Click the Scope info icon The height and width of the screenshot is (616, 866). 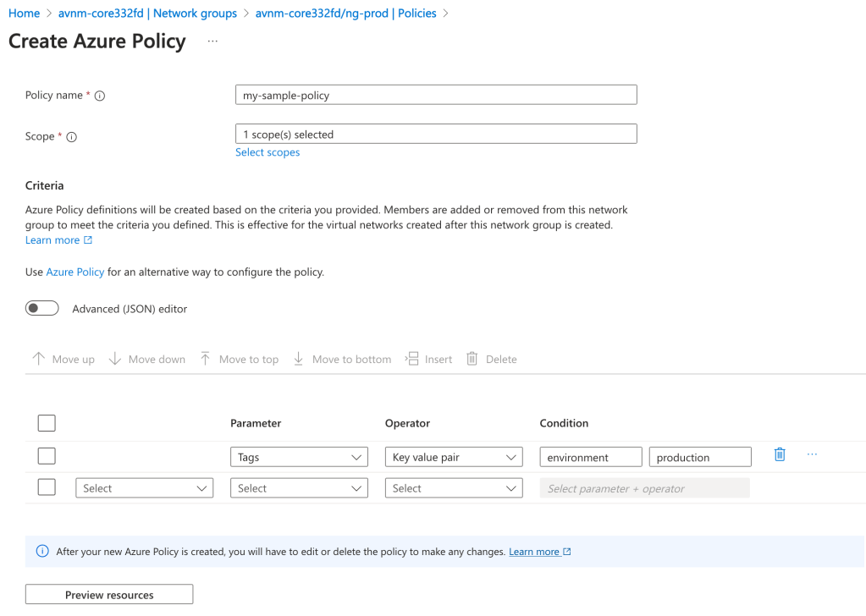click(x=72, y=137)
